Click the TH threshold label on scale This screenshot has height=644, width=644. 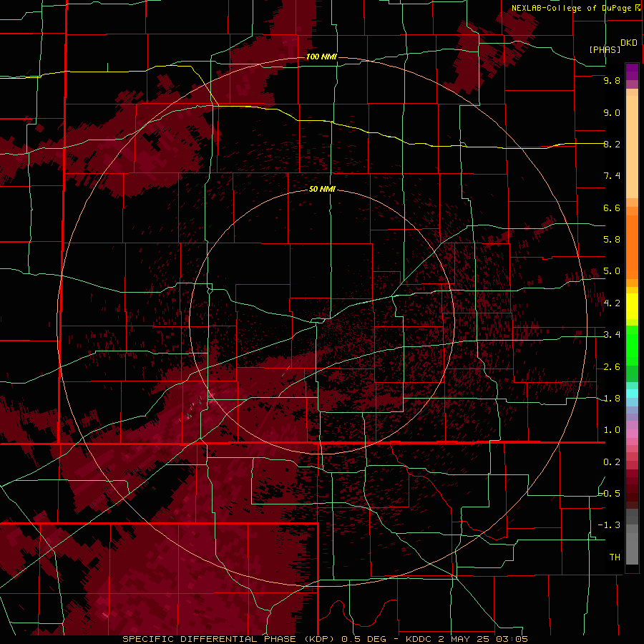click(615, 557)
